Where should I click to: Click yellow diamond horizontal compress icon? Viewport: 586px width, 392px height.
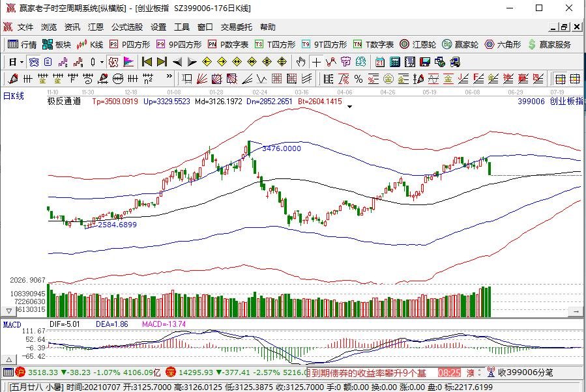252,62
